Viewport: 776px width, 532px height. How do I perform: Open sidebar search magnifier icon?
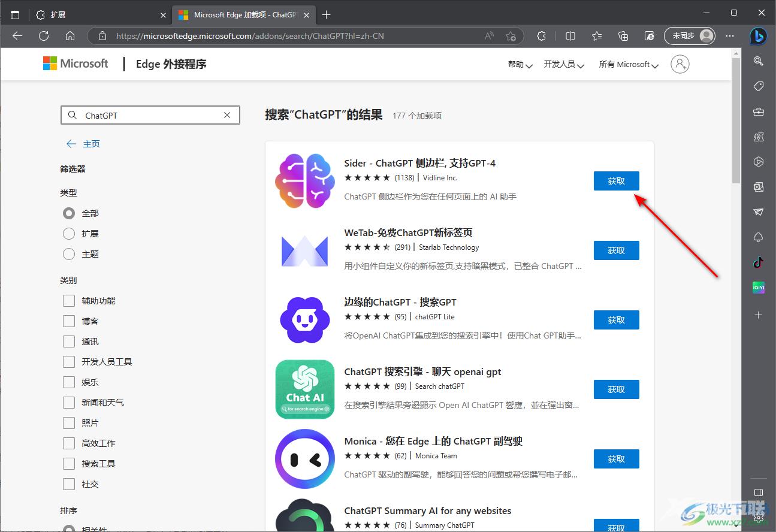[758, 61]
